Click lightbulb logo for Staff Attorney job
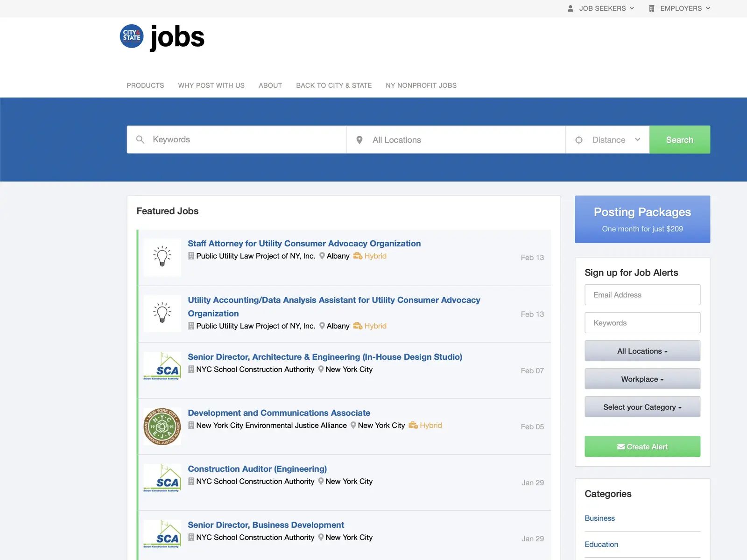Screen dimensions: 747x560 point(162,257)
